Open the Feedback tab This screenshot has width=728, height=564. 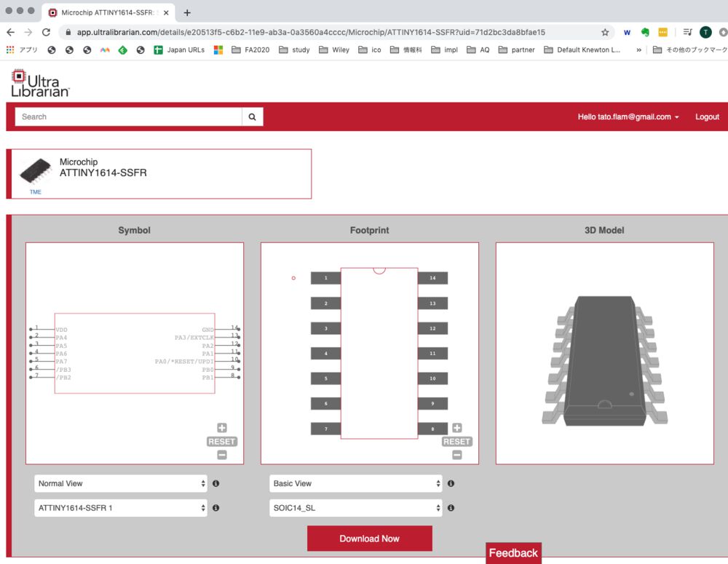point(513,553)
